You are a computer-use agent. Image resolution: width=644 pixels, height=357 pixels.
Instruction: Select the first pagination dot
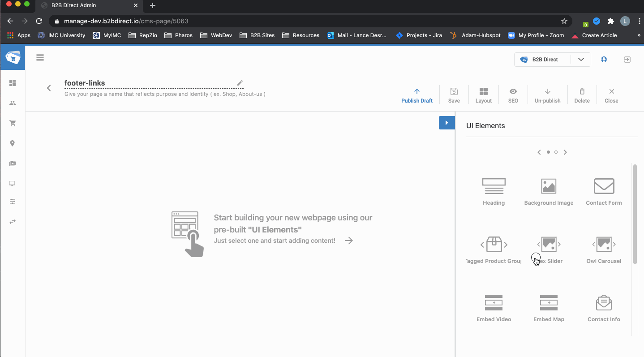pos(548,152)
